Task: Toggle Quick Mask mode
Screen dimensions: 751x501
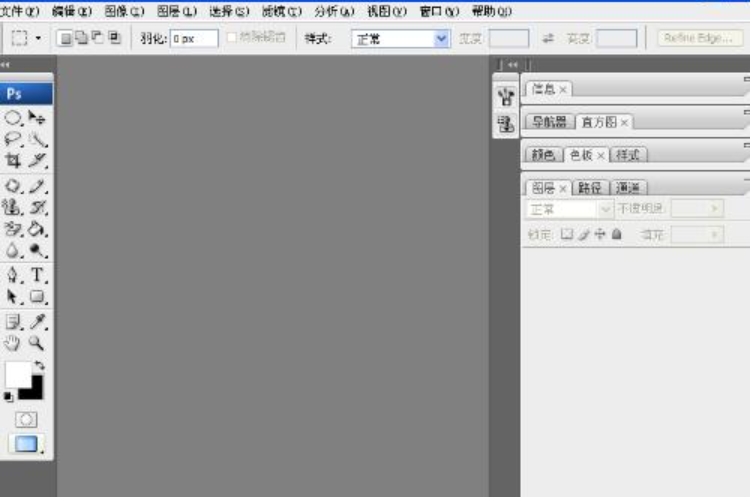Action: 26,420
